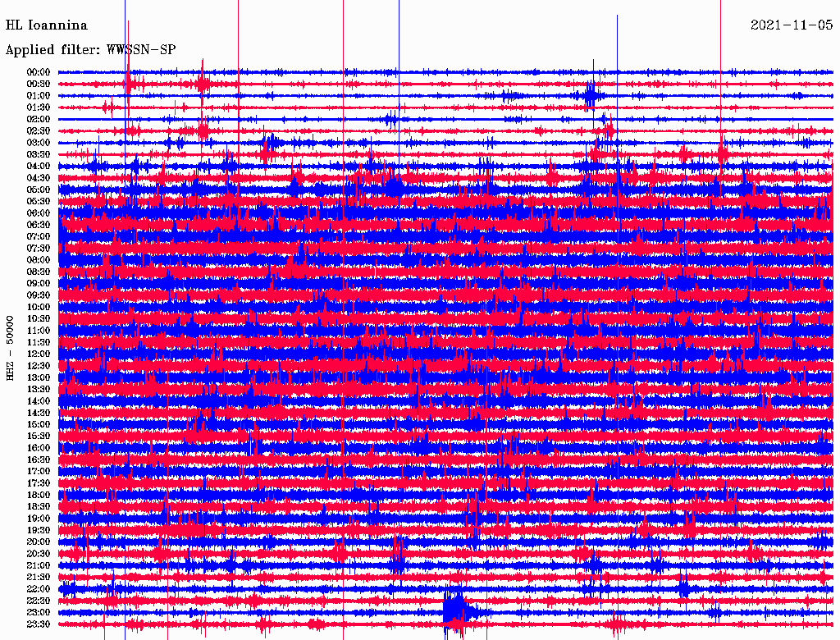
Task: Select the 16:00 time label
Action: coord(39,448)
